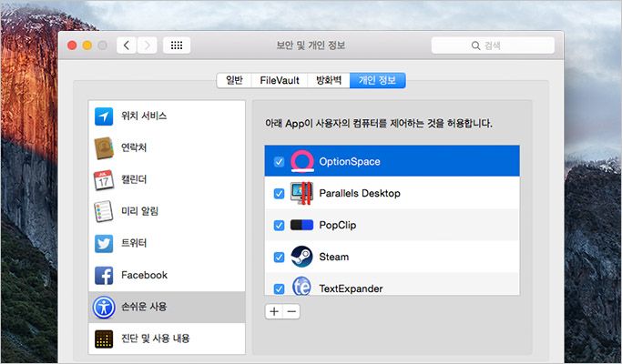Uncheck the OptionSpace checkbox
The image size is (622, 364).
[279, 161]
